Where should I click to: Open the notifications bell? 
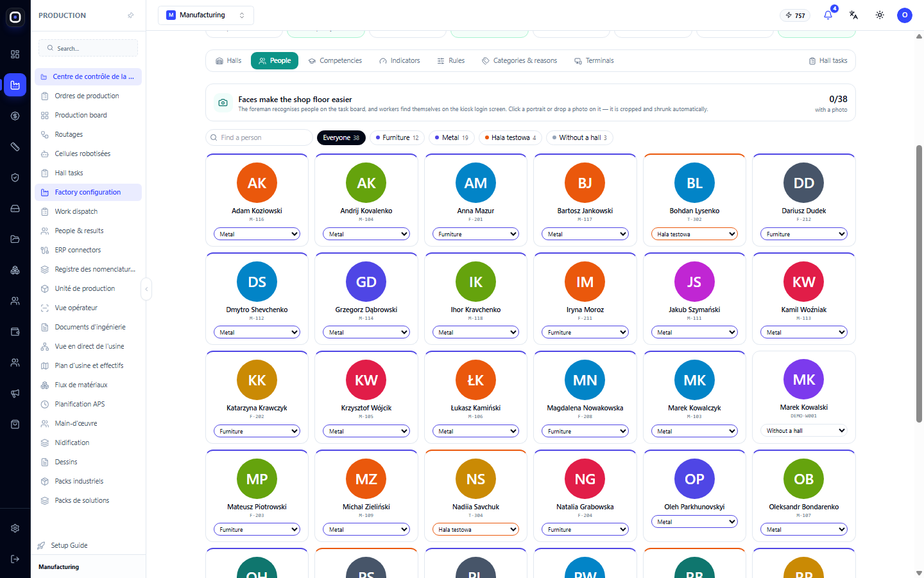(828, 15)
